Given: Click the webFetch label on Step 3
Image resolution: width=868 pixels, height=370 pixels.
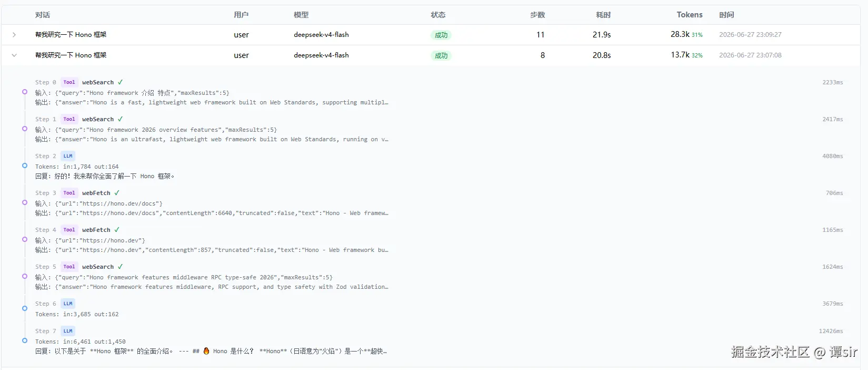Looking at the screenshot, I should (x=96, y=193).
